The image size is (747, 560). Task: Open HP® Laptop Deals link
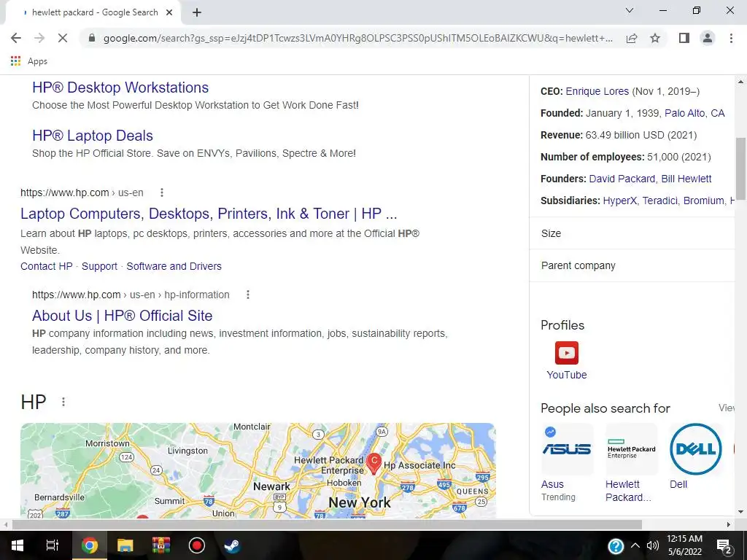pos(93,136)
